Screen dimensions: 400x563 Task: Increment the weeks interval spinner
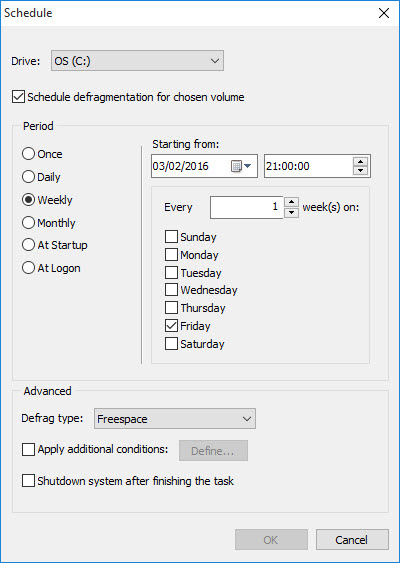292,202
